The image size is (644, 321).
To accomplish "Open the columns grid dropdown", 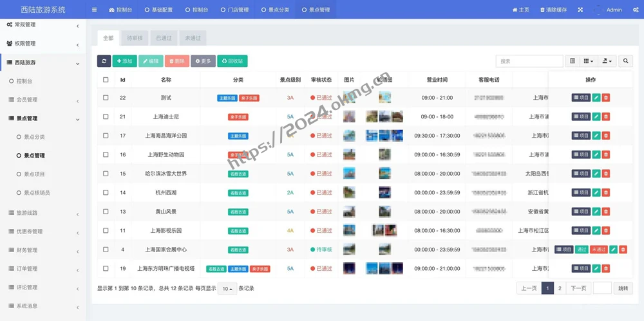I will coord(589,61).
